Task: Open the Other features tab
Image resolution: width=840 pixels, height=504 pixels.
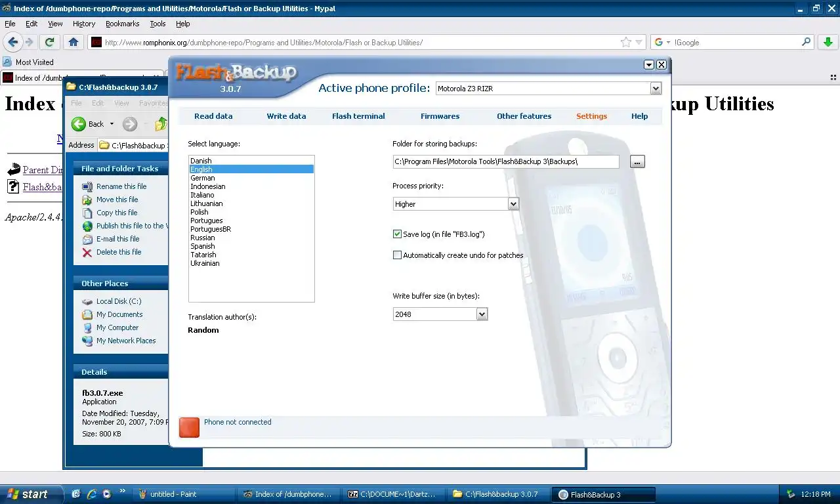Action: click(x=524, y=116)
